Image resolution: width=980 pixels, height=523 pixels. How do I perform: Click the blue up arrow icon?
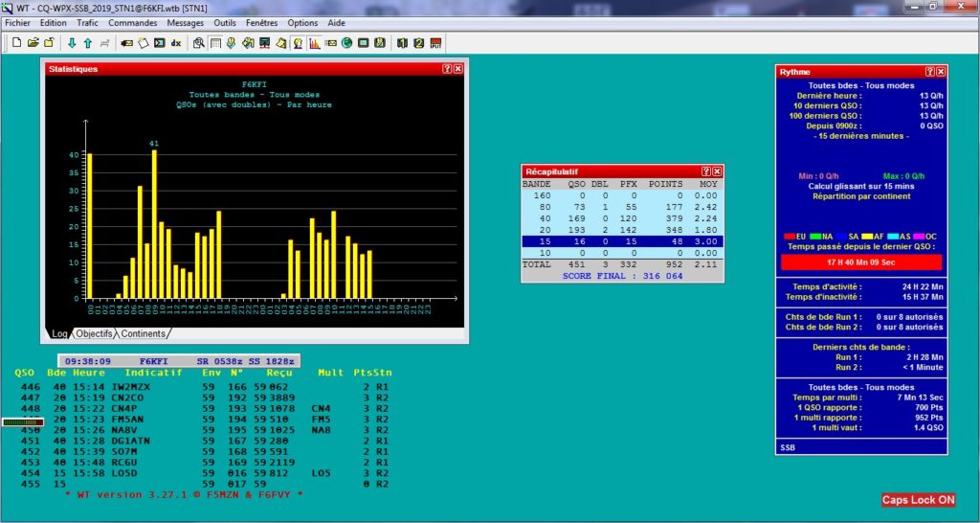point(87,42)
